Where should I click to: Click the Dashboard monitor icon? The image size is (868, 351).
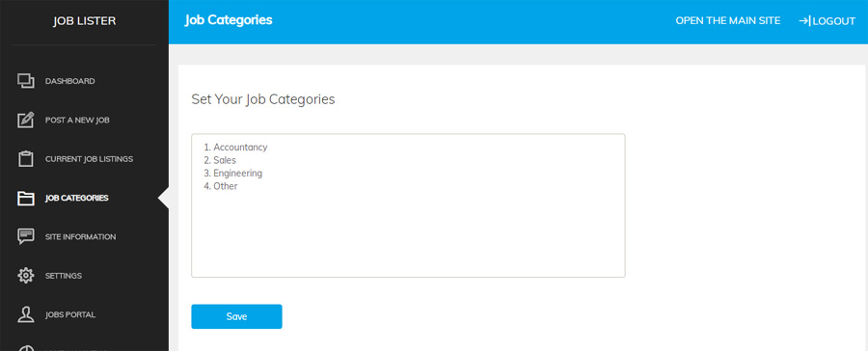(x=26, y=81)
